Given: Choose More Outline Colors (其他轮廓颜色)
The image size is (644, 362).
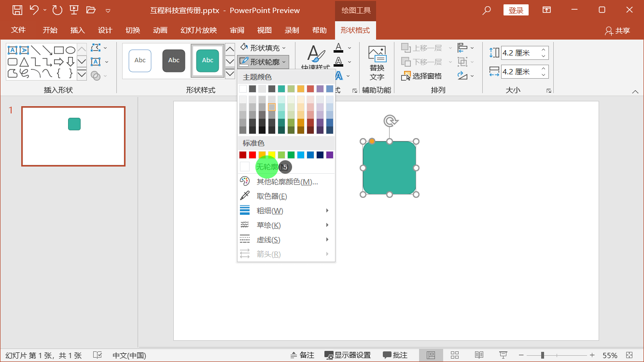Looking at the screenshot, I should tap(286, 181).
